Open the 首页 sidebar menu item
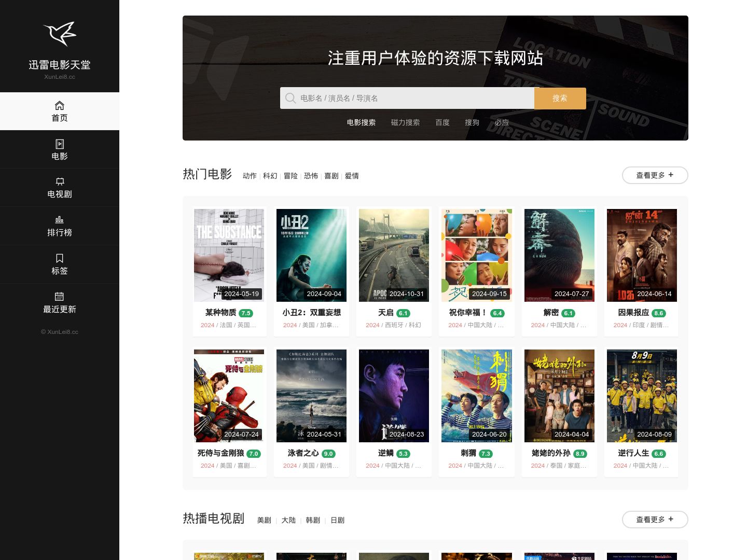747x560 pixels. coord(60,111)
